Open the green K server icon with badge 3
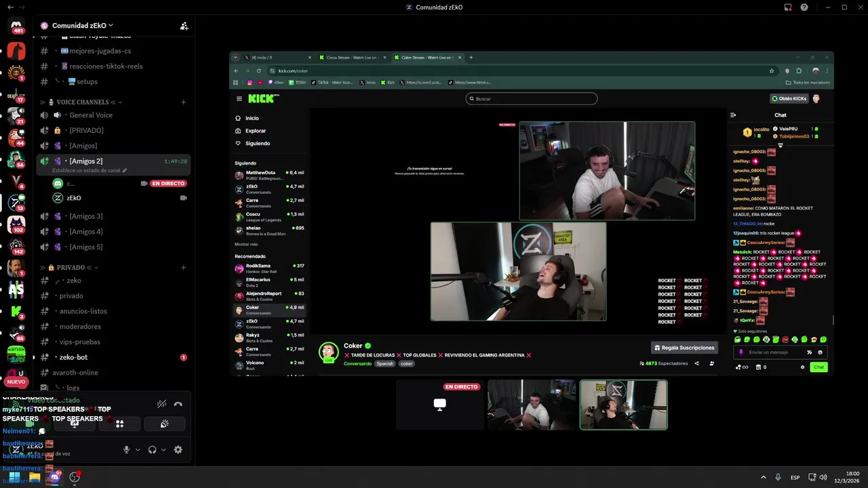This screenshot has width=868, height=488. (x=16, y=311)
